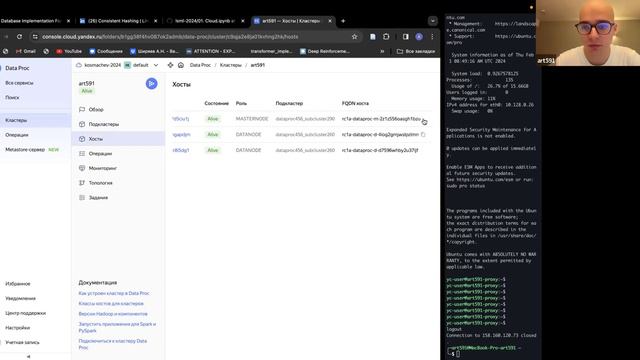Open the site information icon in address bar

click(35, 37)
